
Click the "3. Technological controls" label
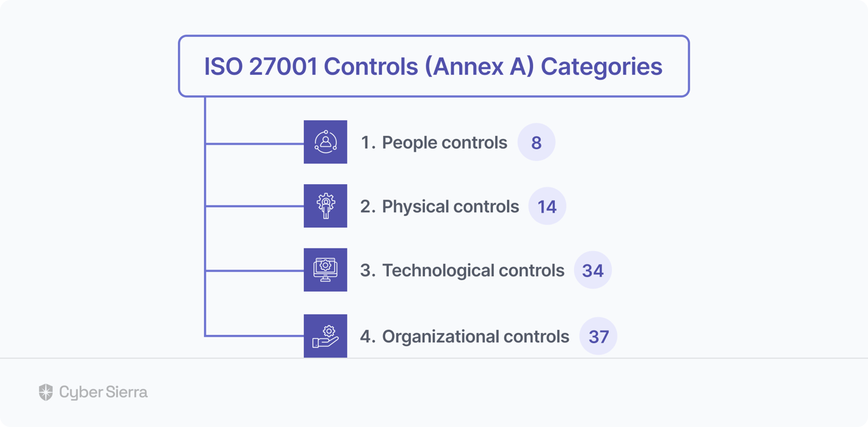coord(463,270)
